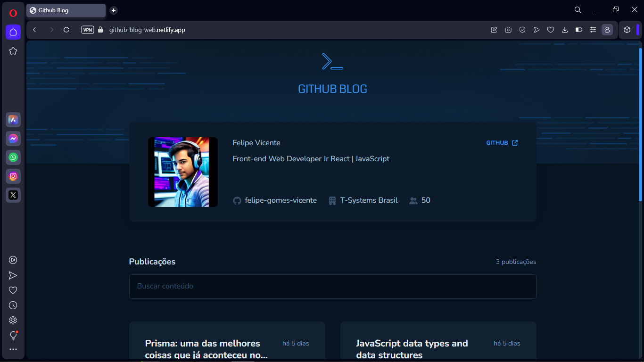The width and height of the screenshot is (644, 362).
Task: Open the Aria AI sidebar icon
Action: [x=13, y=120]
